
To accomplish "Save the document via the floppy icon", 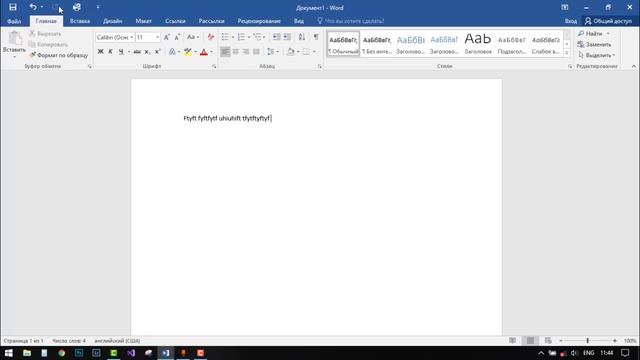I will [13, 7].
